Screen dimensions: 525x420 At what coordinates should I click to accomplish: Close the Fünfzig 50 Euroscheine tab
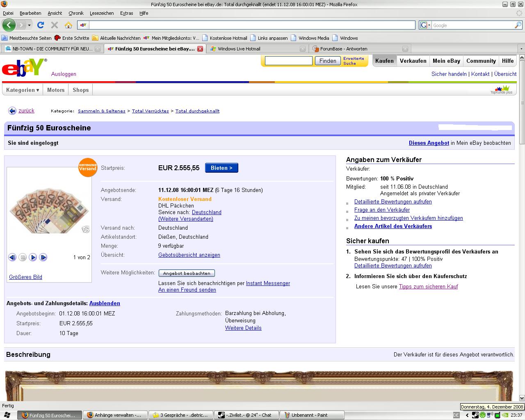coord(200,48)
